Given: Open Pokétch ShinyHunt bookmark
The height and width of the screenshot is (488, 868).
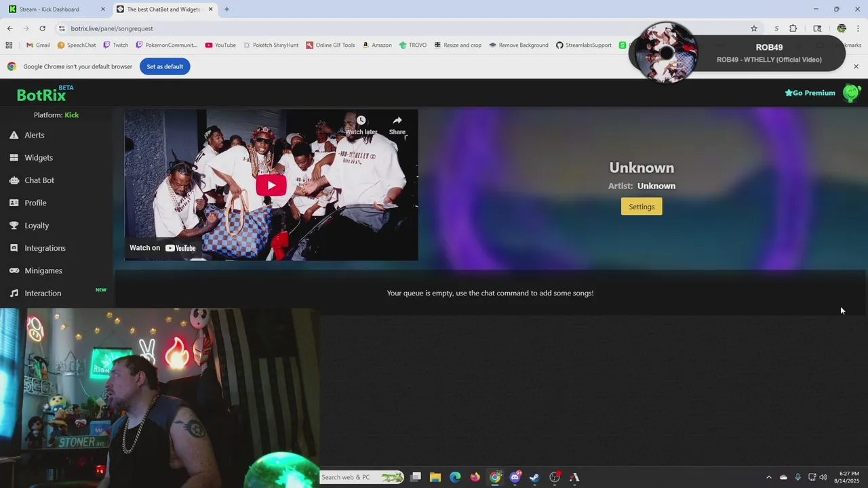Looking at the screenshot, I should 271,45.
